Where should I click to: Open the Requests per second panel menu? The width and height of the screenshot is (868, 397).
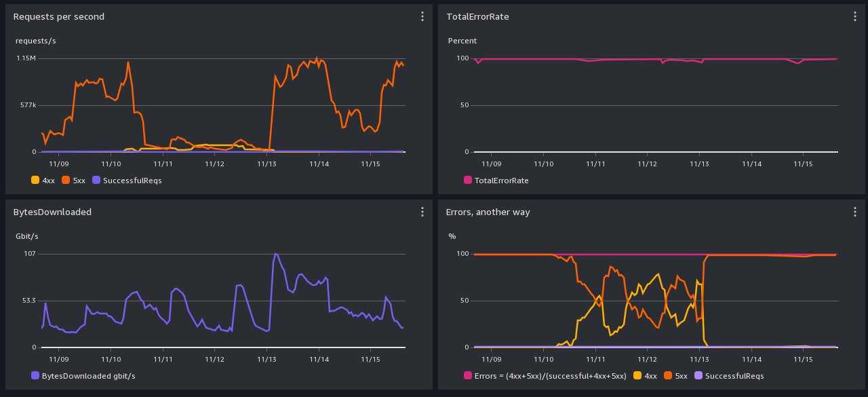click(x=422, y=16)
